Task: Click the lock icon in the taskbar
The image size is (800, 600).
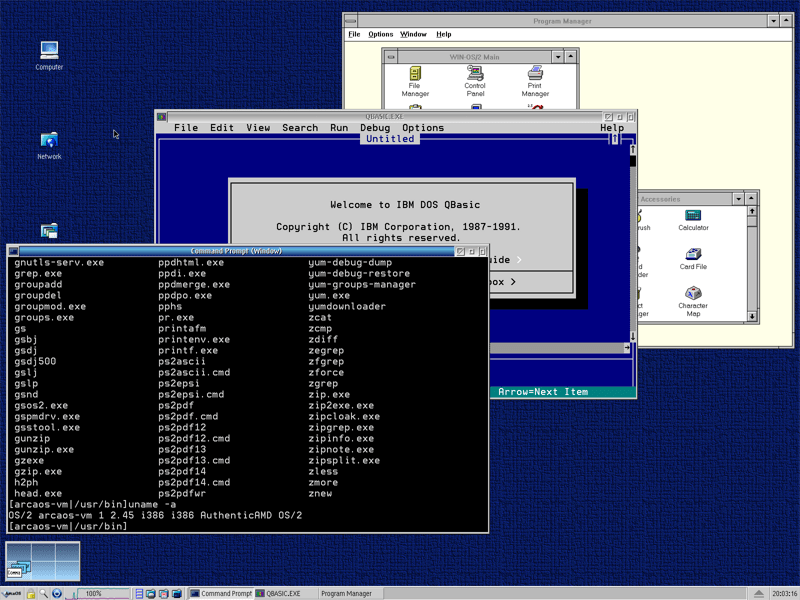Action: coord(31,594)
